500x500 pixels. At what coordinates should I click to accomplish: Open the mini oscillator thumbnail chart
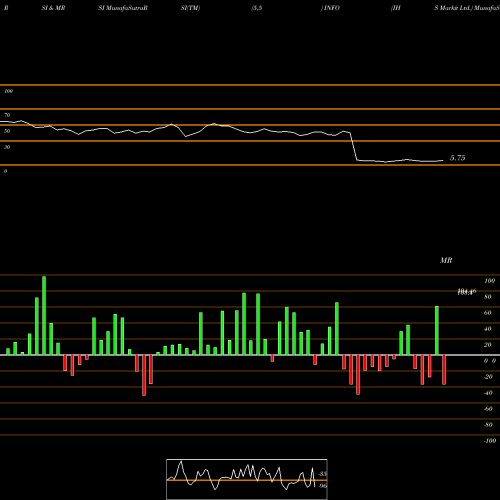point(247,479)
